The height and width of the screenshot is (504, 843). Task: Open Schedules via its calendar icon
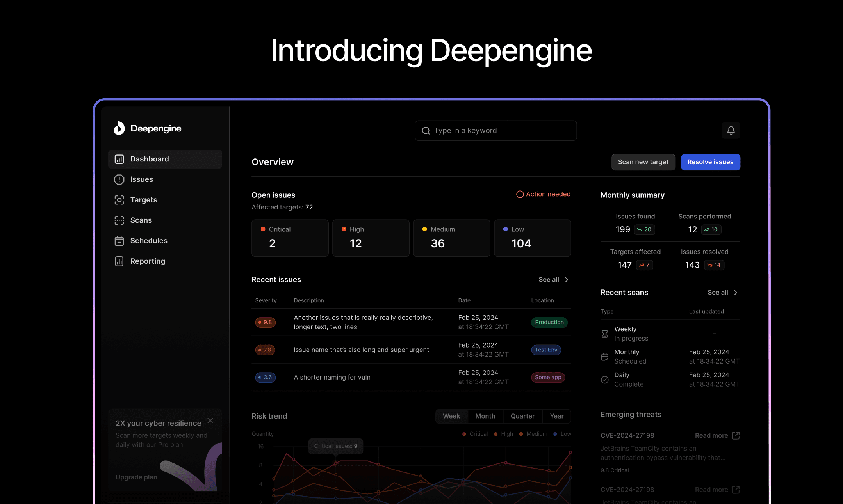119,241
